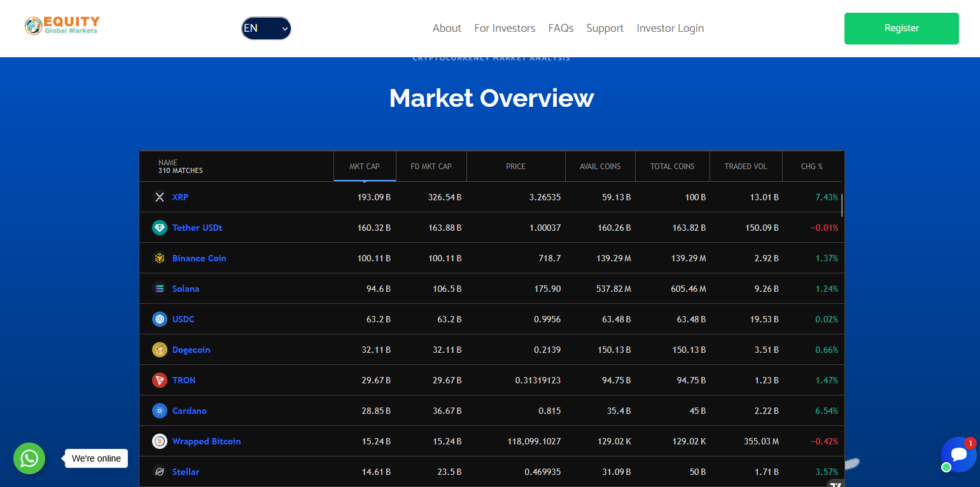The height and width of the screenshot is (487, 980).
Task: Open the About menu item
Action: [447, 28]
